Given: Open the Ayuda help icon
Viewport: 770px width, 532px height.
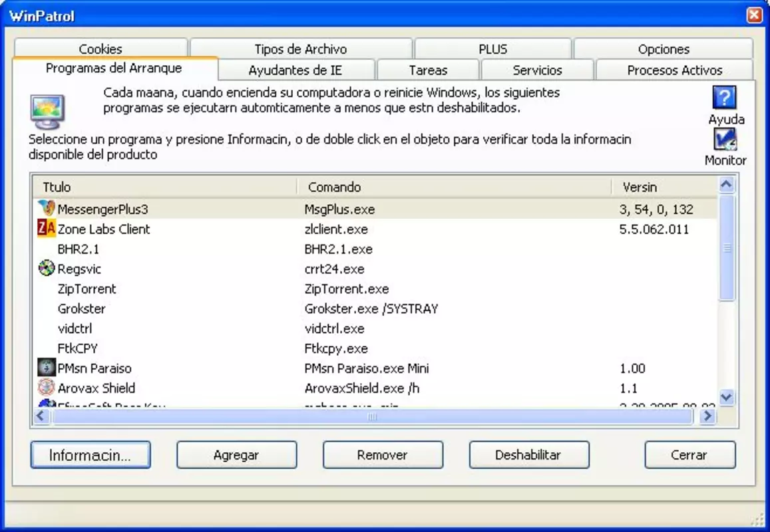Looking at the screenshot, I should click(724, 98).
